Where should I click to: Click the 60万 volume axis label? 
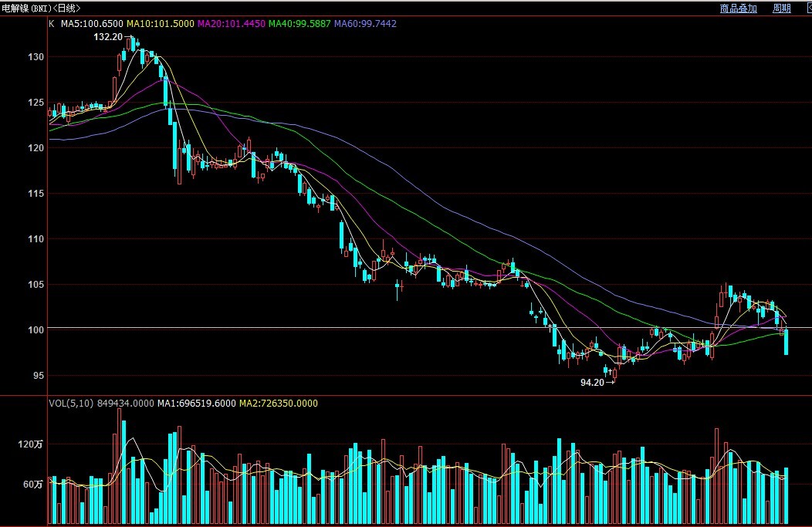[33, 485]
